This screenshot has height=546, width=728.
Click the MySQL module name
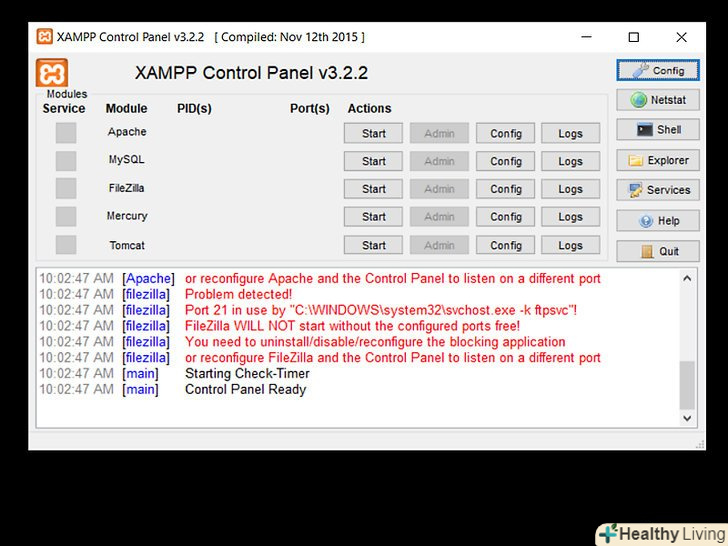[126, 160]
